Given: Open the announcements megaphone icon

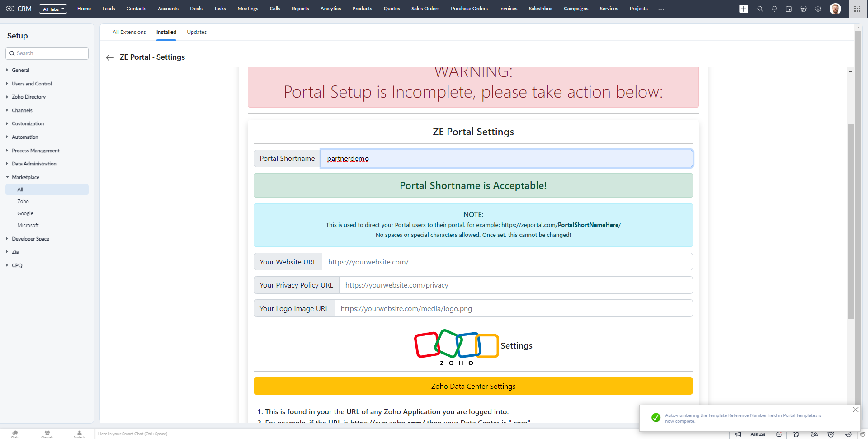Looking at the screenshot, I should 738,434.
